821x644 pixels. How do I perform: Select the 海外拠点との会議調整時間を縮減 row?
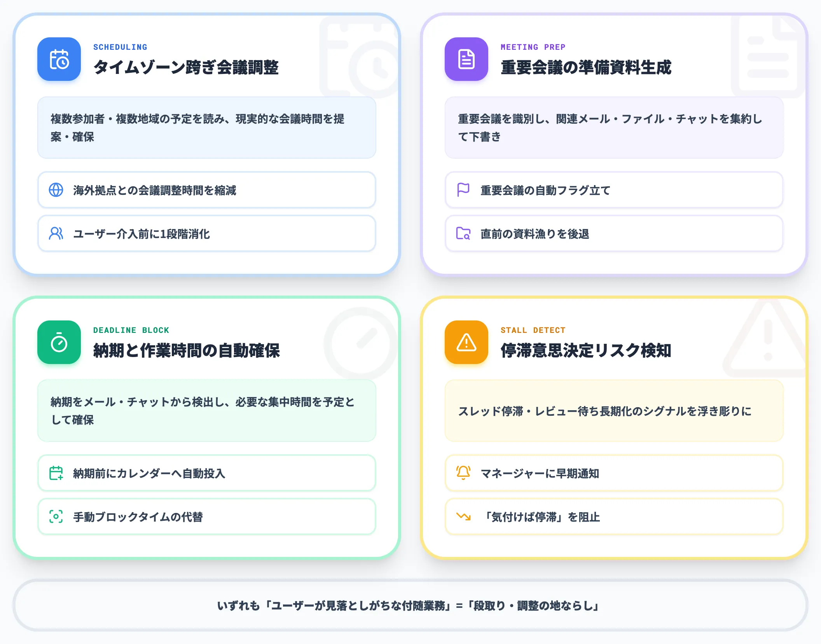point(207,190)
